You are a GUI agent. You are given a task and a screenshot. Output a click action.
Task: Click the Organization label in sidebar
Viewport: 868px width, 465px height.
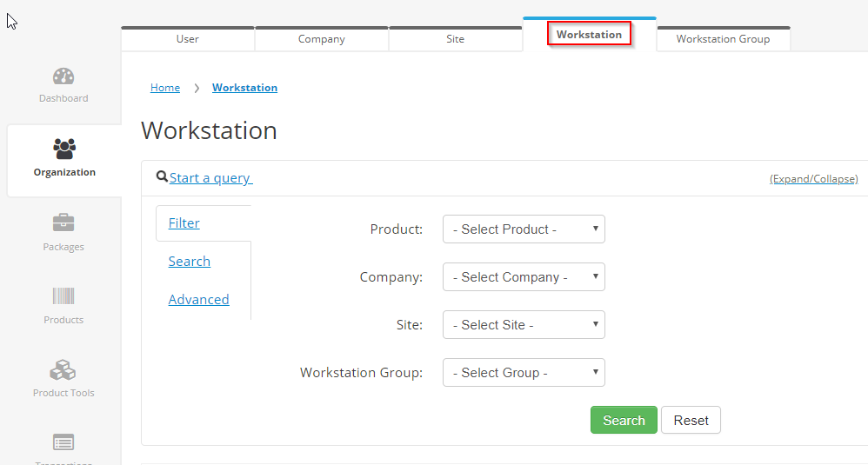tap(64, 172)
